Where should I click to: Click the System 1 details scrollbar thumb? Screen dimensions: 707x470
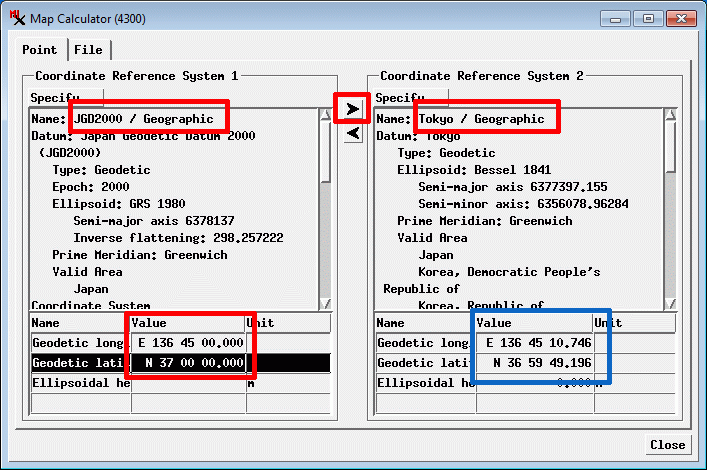click(326, 152)
